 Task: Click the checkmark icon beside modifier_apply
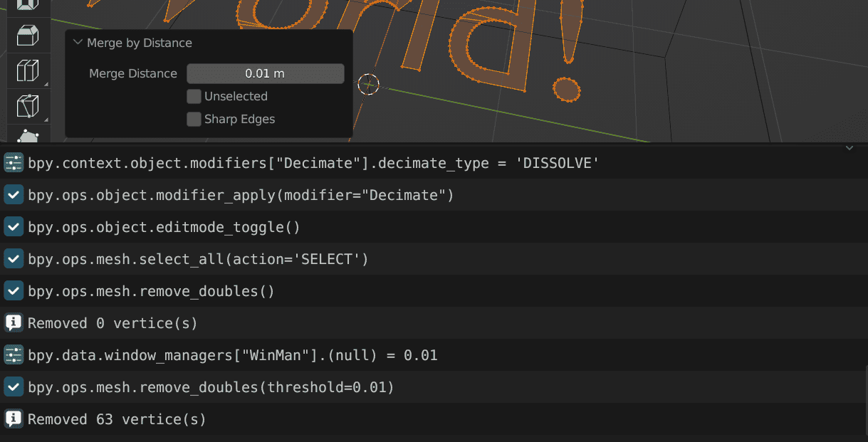pyautogui.click(x=14, y=195)
